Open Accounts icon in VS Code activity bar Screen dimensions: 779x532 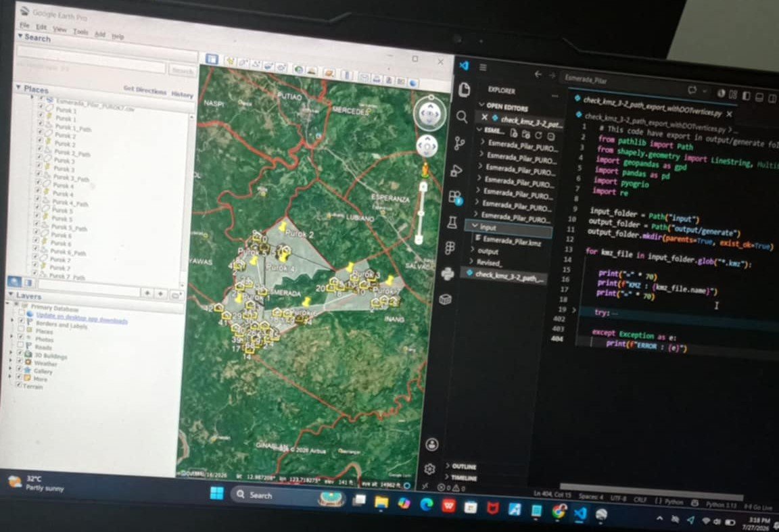(x=431, y=444)
